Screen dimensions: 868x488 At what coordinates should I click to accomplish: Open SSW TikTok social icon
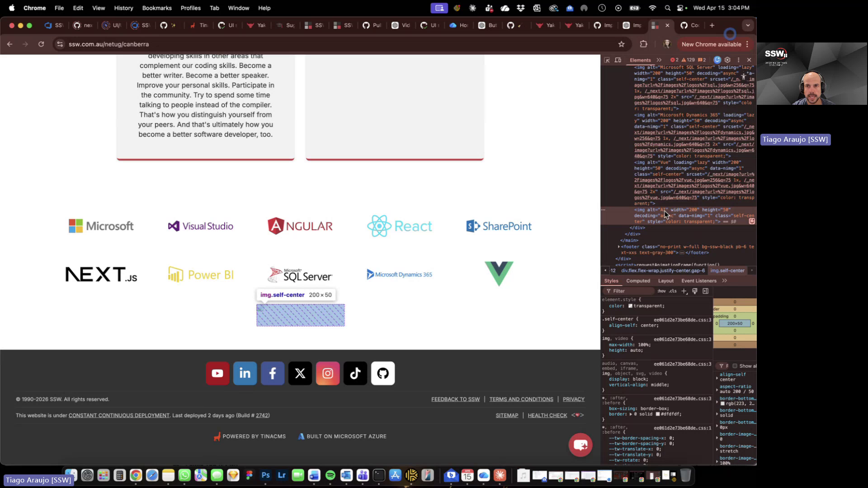(x=355, y=373)
